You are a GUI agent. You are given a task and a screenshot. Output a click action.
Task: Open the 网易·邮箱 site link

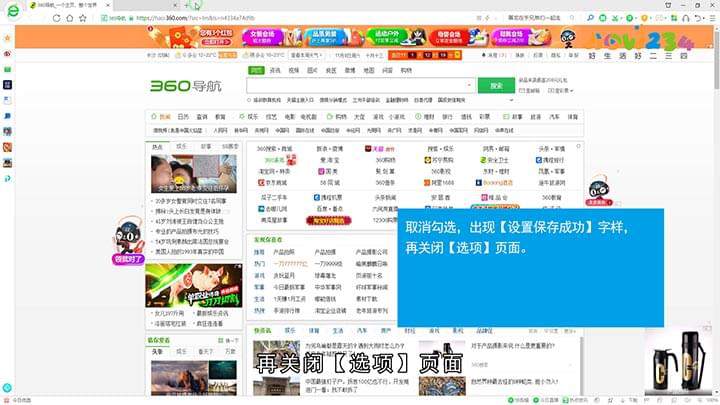[x=496, y=149]
